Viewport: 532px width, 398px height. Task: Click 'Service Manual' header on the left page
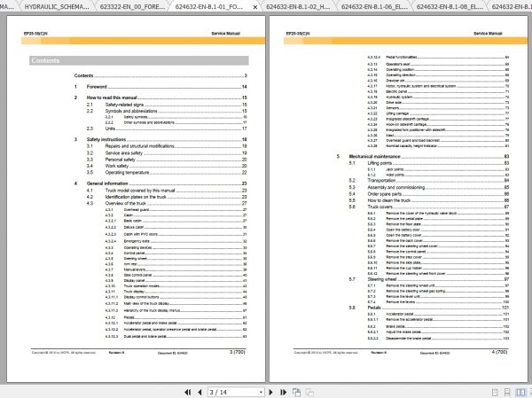(225, 34)
